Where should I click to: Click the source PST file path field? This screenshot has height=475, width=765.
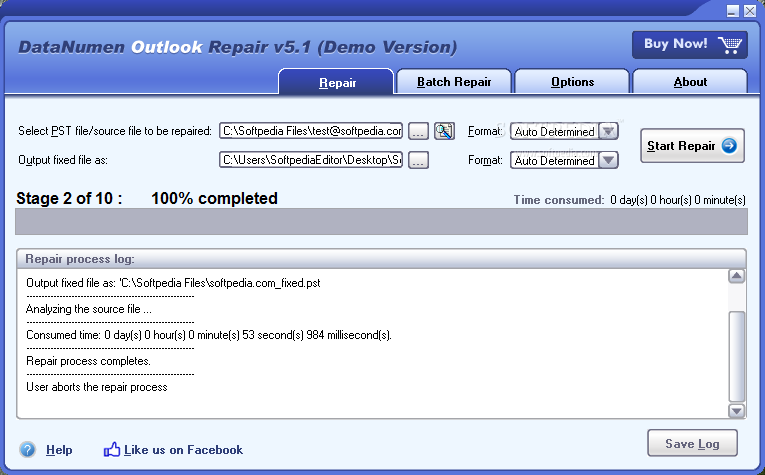[x=311, y=131]
